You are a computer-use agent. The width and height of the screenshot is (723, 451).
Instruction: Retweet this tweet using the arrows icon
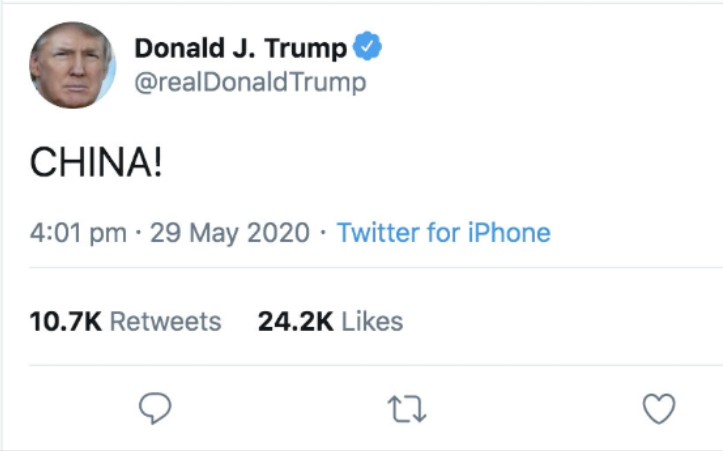click(x=406, y=408)
